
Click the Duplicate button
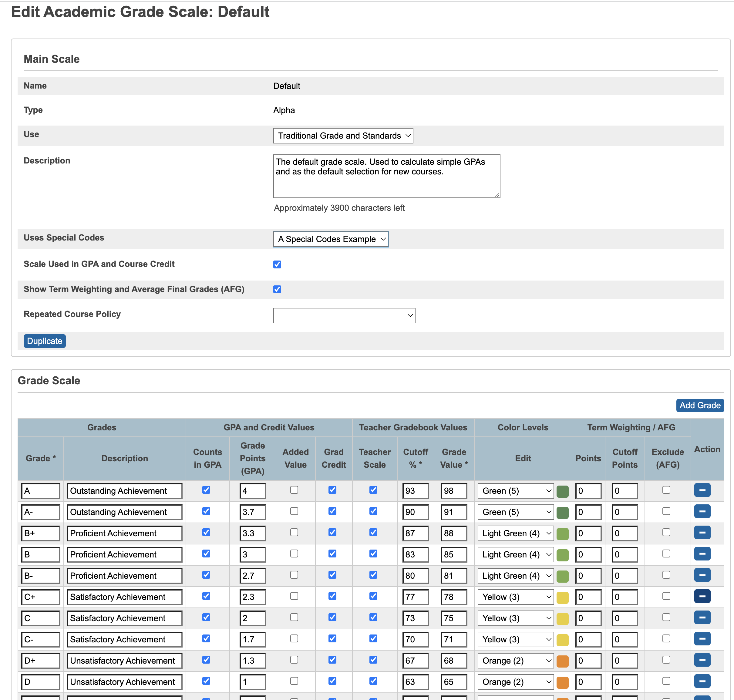(44, 341)
